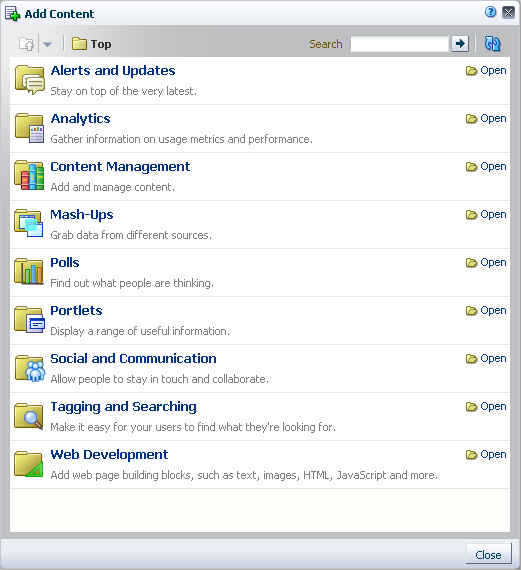This screenshot has width=521, height=570.
Task: Click Open next to Portlets
Action: pyautogui.click(x=486, y=310)
